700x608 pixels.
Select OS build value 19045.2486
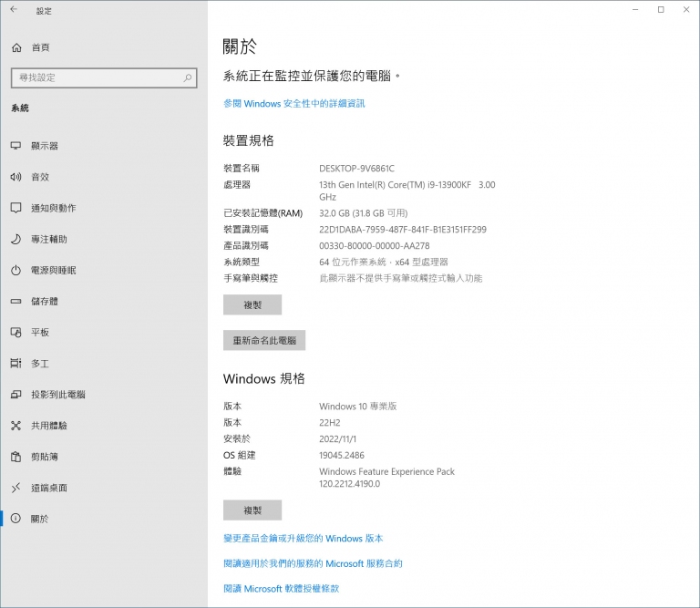342,456
